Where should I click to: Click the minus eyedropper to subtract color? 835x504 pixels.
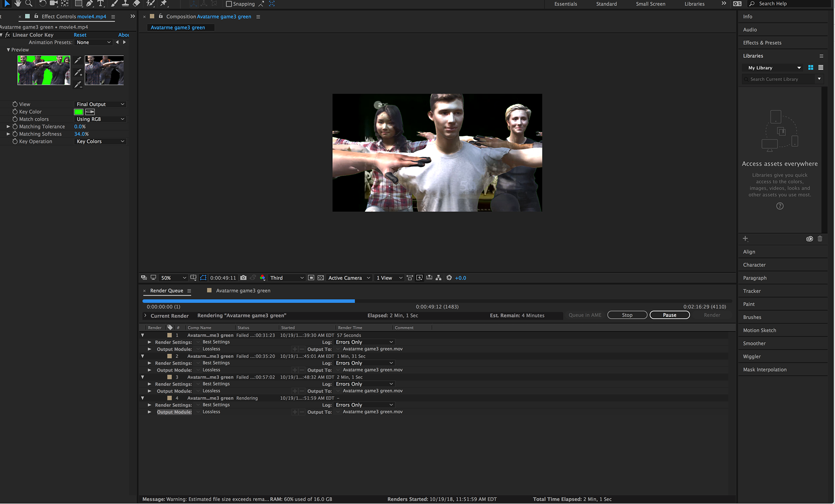point(78,84)
